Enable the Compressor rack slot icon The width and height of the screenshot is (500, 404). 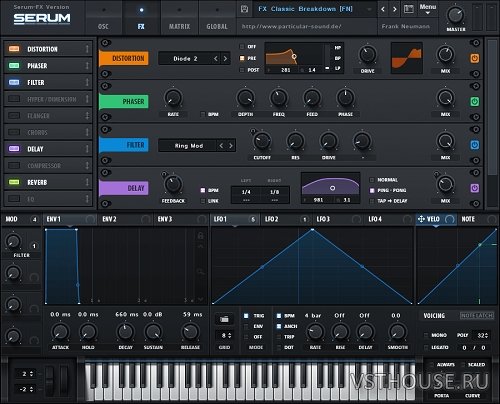tap(14, 165)
